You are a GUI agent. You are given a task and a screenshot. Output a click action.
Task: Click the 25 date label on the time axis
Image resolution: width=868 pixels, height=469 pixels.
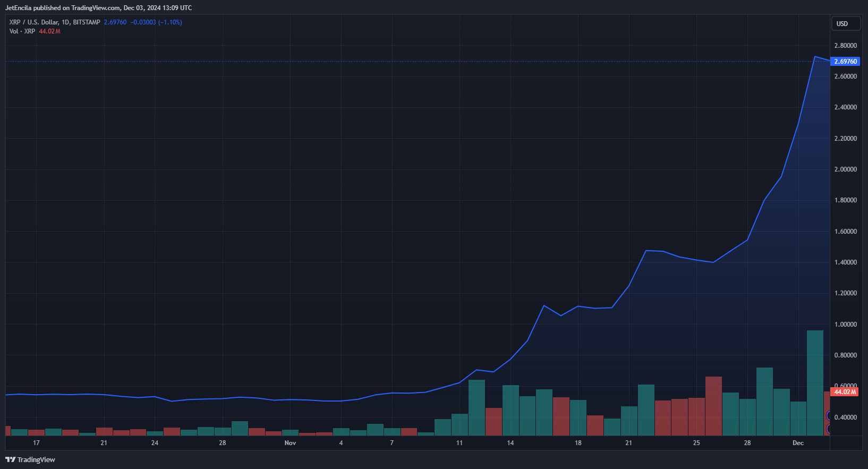[696, 443]
